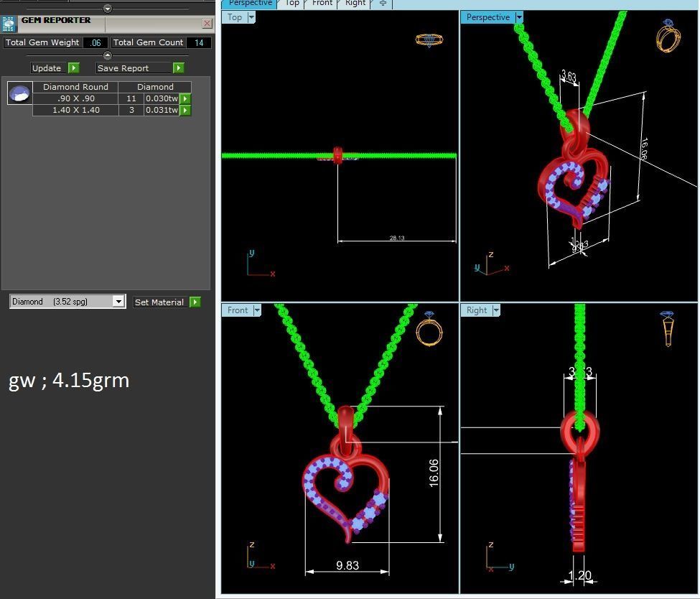
Task: Click the Save Report button
Action: click(x=134, y=68)
